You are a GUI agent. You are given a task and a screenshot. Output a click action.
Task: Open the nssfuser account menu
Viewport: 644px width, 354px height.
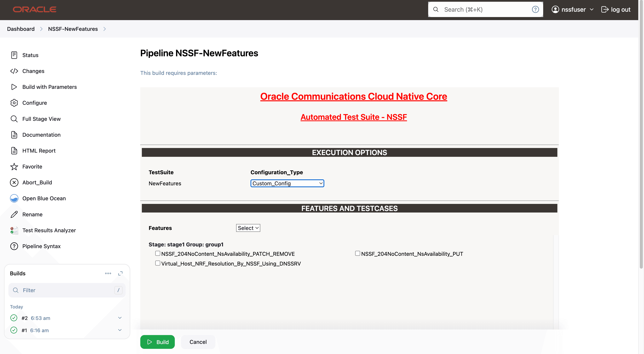click(573, 10)
